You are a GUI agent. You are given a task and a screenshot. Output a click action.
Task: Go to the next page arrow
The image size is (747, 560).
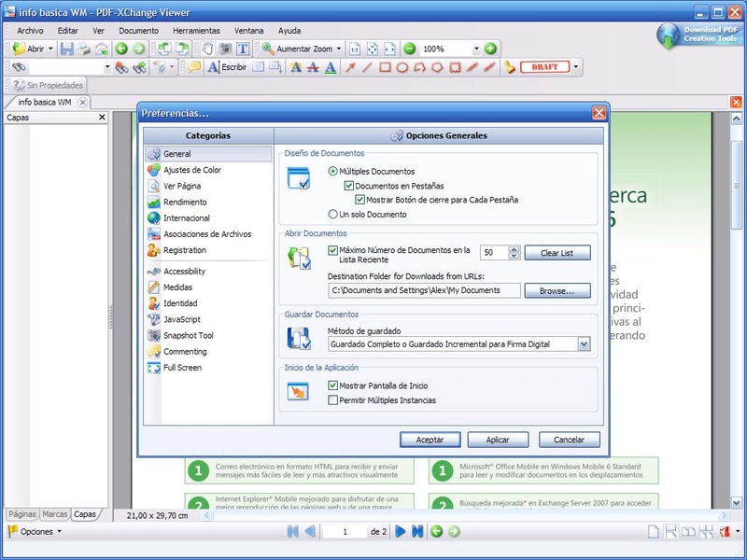(x=400, y=531)
